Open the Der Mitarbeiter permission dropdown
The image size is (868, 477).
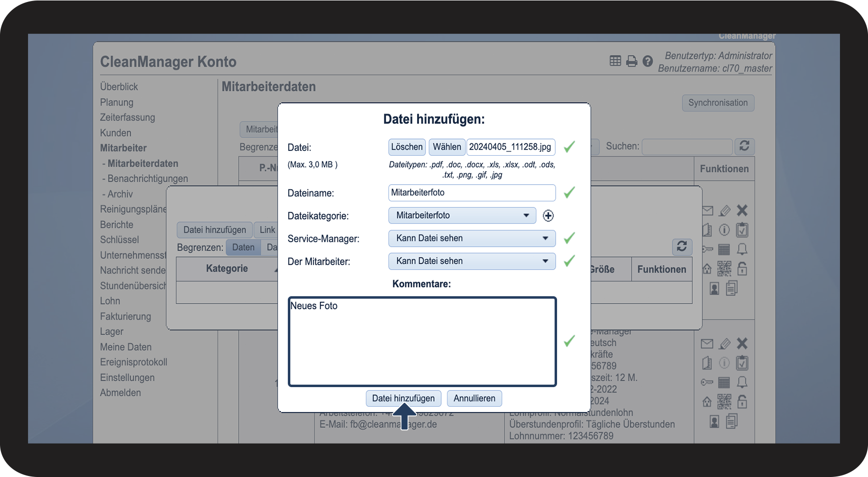pyautogui.click(x=472, y=261)
